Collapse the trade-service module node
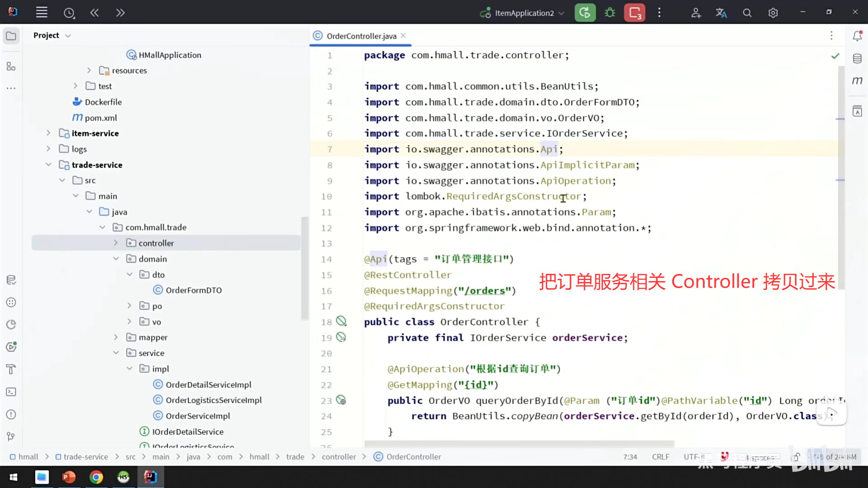The width and height of the screenshot is (868, 488). [x=48, y=165]
